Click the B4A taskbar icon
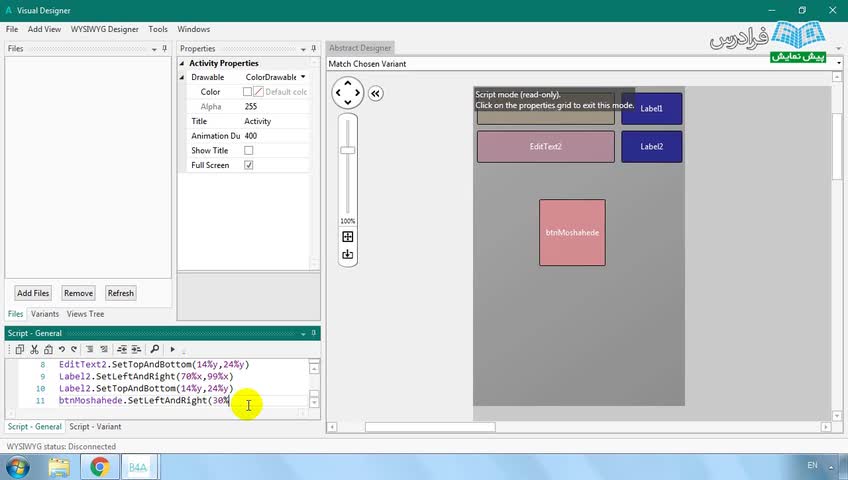Screen dimensions: 848x480 point(138,466)
